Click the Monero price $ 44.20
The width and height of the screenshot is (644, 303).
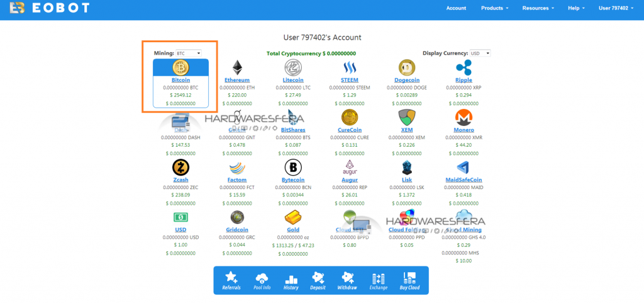click(x=464, y=145)
